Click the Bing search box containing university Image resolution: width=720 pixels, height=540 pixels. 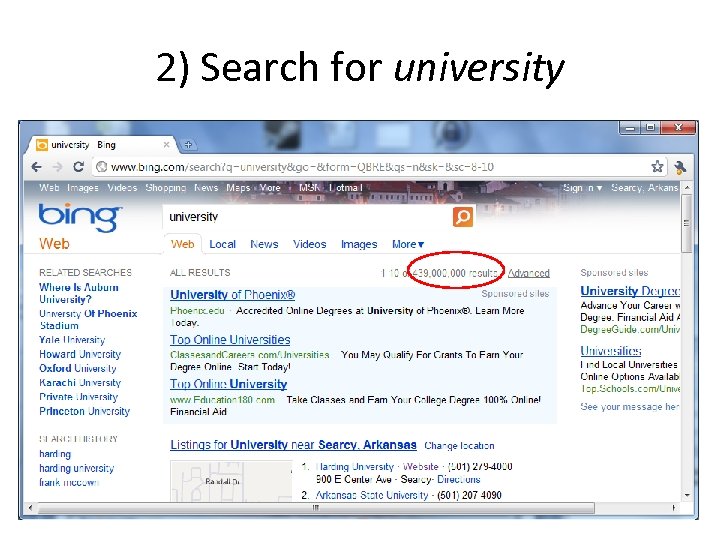(307, 217)
